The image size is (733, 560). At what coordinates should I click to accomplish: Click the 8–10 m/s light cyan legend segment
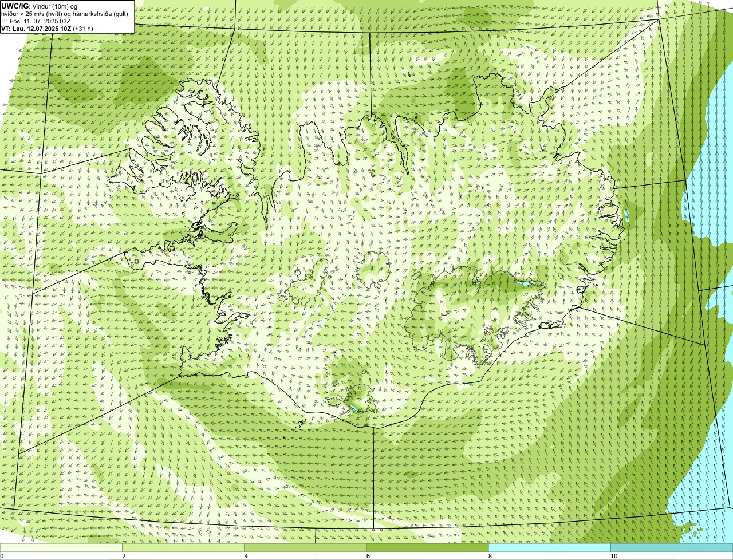pyautogui.click(x=549, y=548)
